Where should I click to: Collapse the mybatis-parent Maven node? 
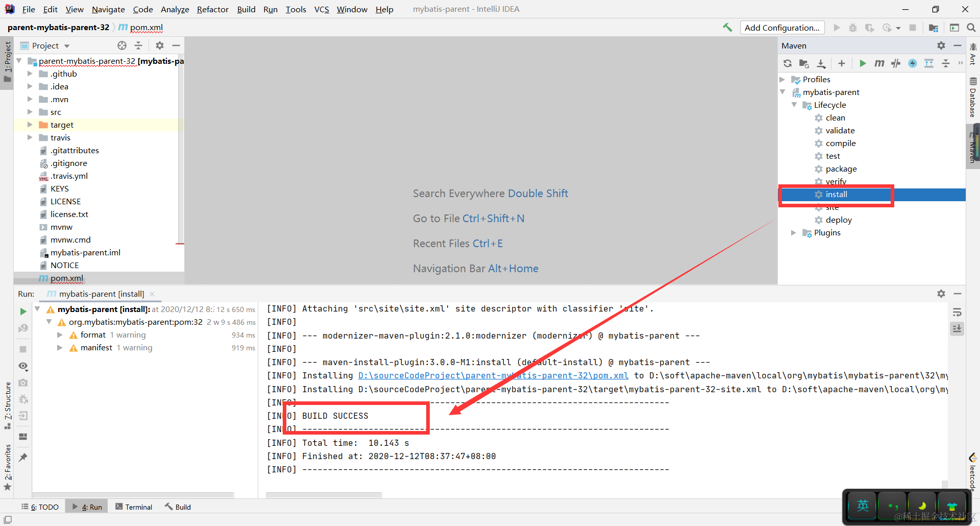(x=782, y=92)
